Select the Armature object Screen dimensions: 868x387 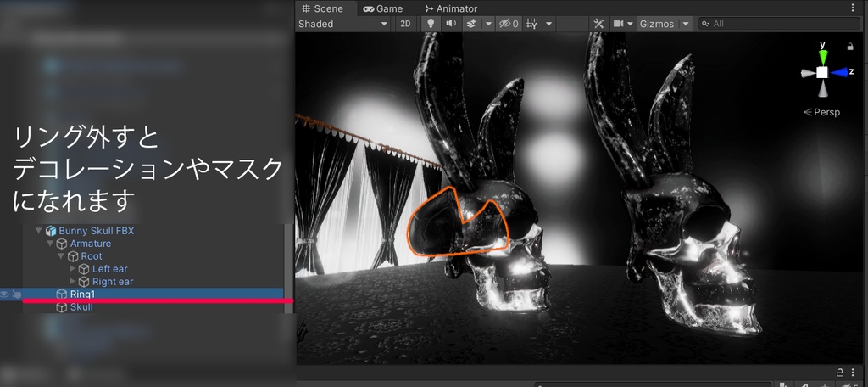point(90,244)
